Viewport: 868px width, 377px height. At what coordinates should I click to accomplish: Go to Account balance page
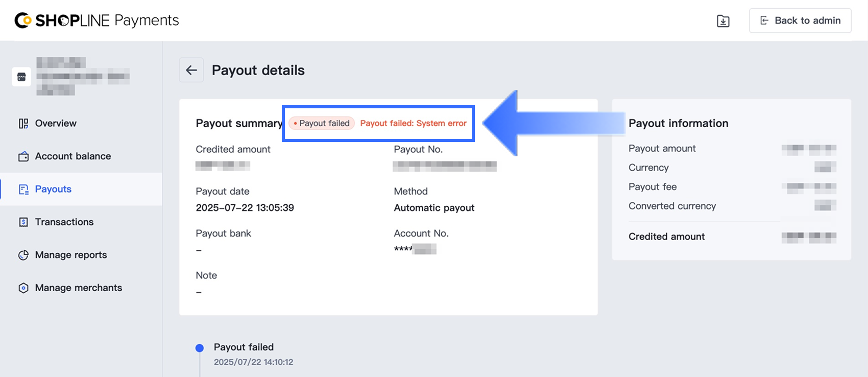[x=73, y=156]
